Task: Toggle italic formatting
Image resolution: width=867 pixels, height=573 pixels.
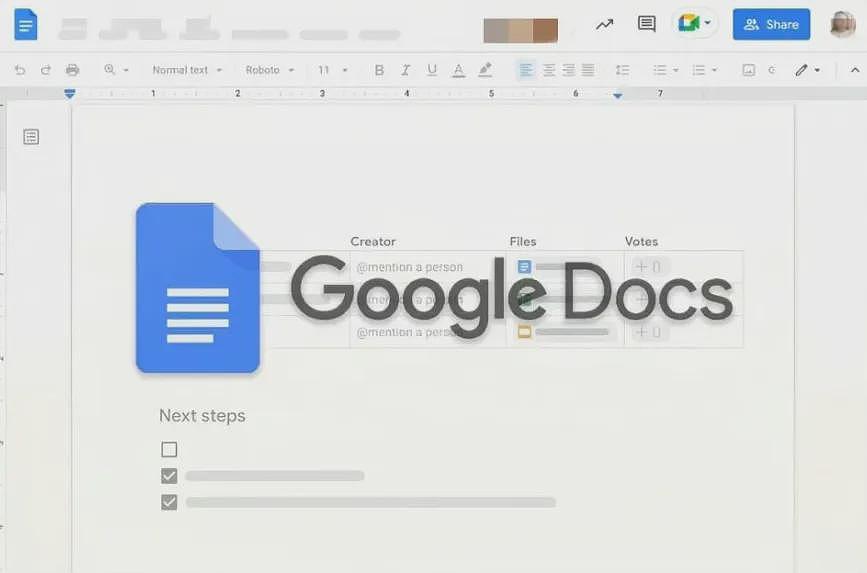Action: [405, 70]
